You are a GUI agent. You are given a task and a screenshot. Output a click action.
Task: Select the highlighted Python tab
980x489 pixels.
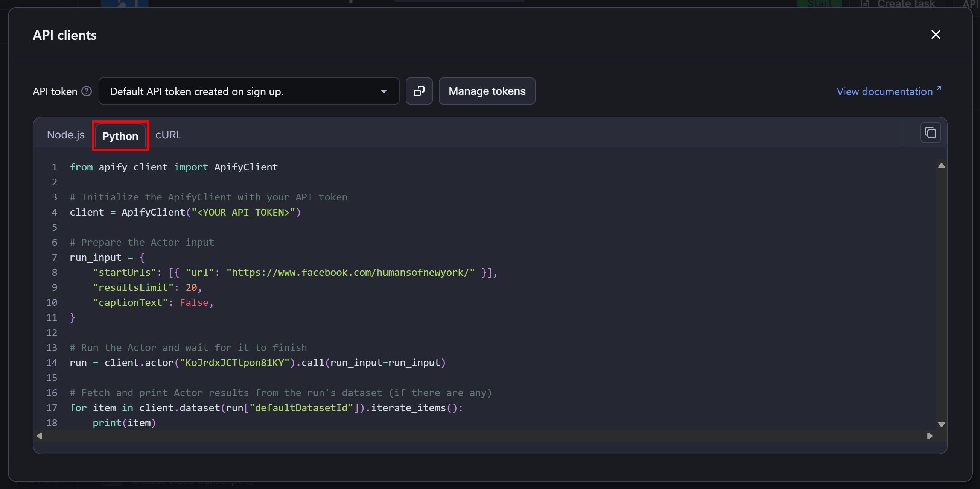(x=120, y=136)
